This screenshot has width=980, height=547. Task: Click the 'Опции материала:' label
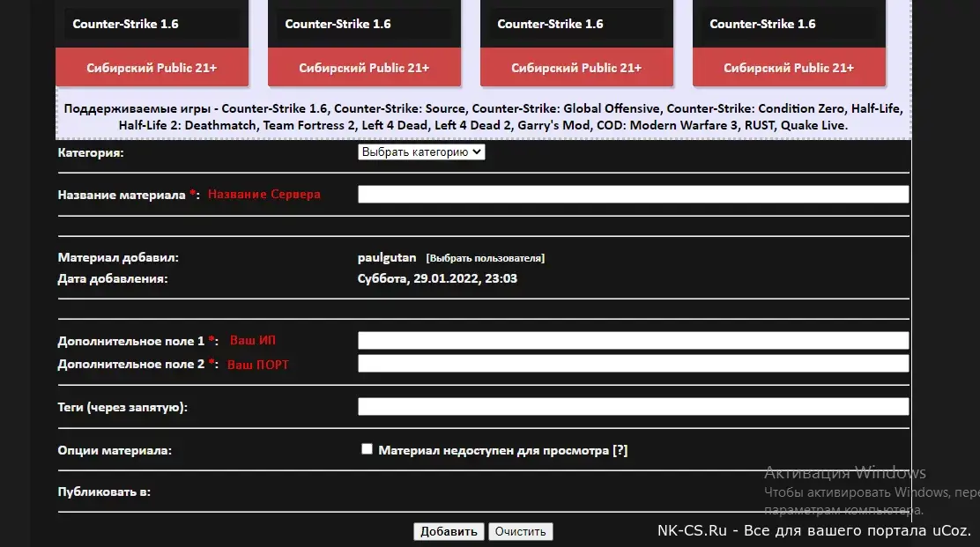(115, 450)
